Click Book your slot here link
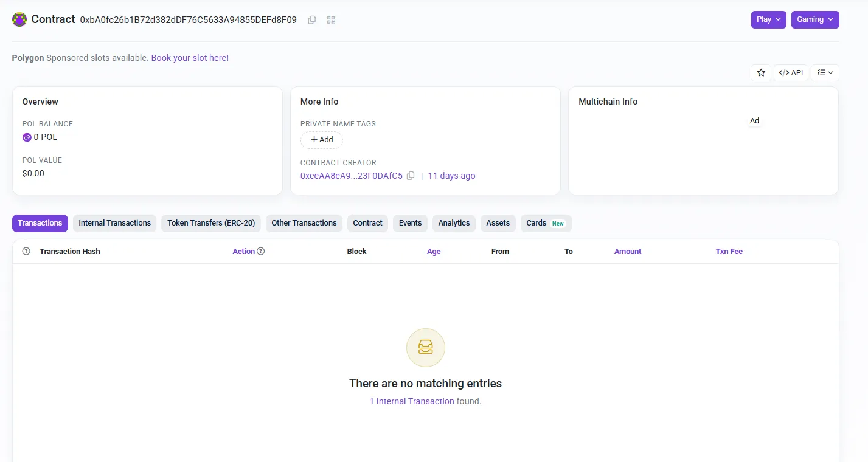The height and width of the screenshot is (462, 868). point(190,58)
